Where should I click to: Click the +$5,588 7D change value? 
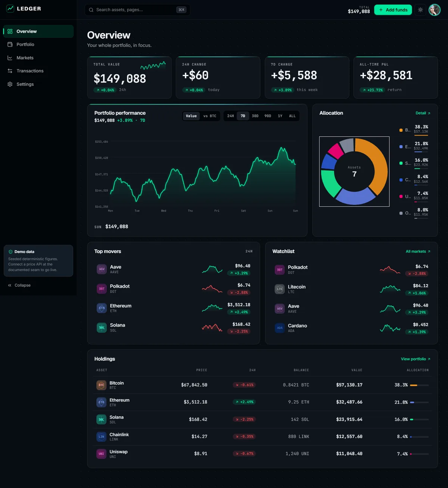[294, 75]
